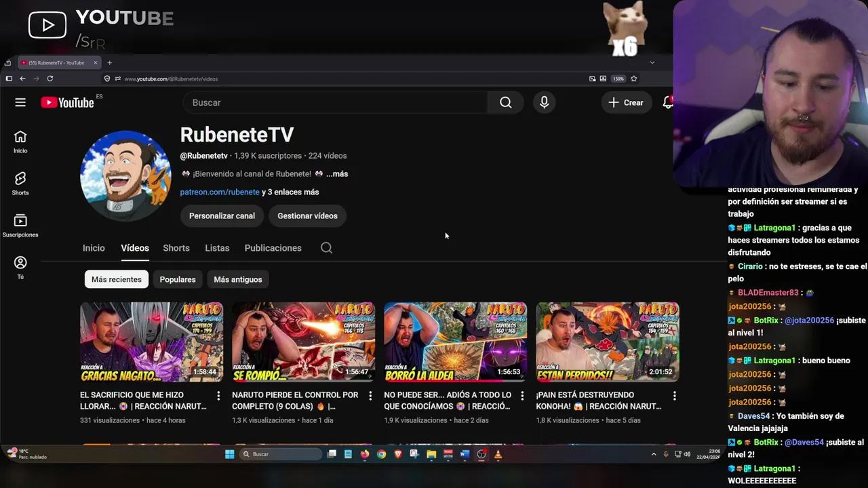Image resolution: width=868 pixels, height=488 pixels.
Task: Launch Chrome from the taskbar
Action: point(381,454)
